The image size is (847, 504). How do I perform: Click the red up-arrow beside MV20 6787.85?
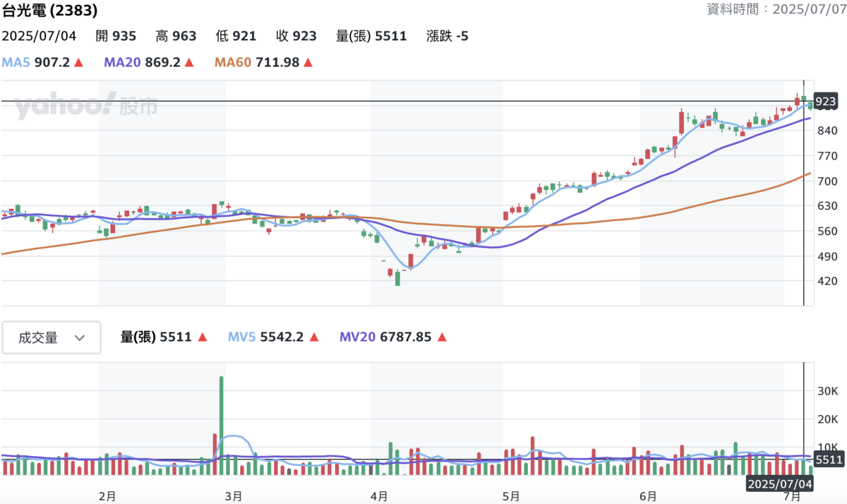click(442, 337)
